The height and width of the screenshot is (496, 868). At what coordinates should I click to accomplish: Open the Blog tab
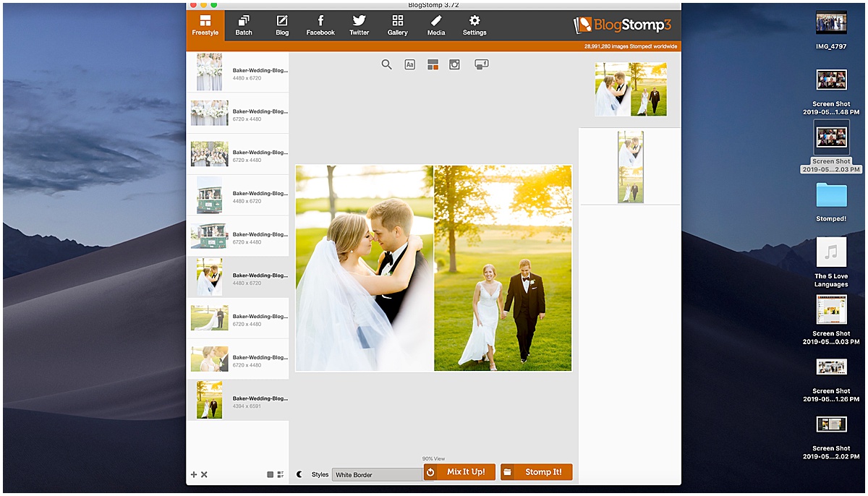(x=282, y=25)
